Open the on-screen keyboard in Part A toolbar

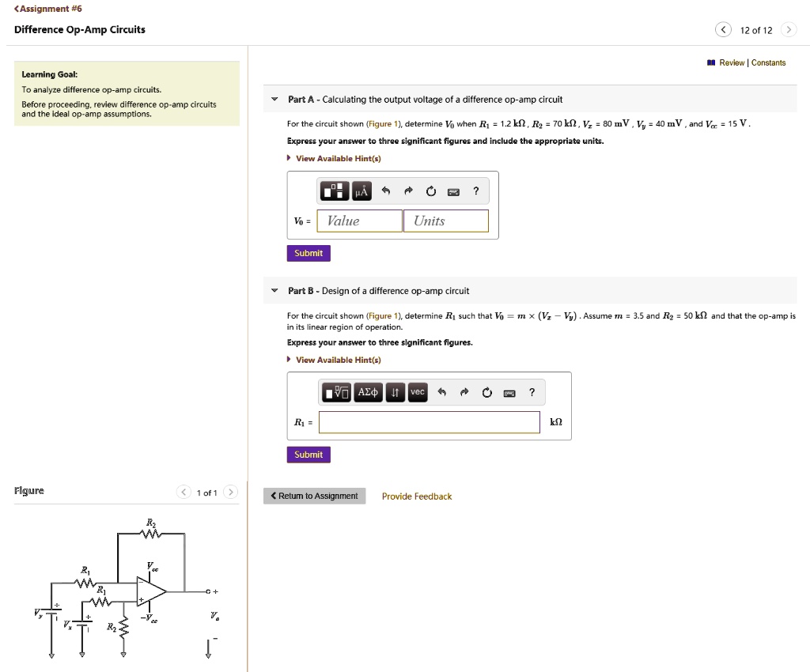coord(453,191)
